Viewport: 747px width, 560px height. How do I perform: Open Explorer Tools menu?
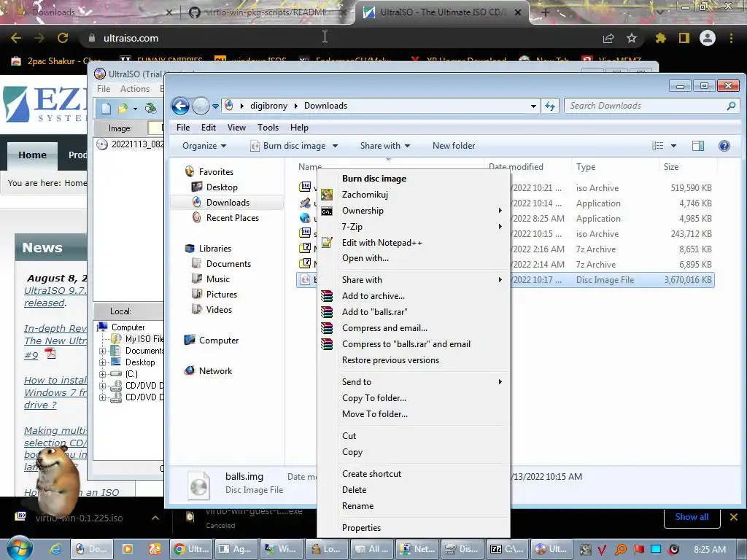[268, 128]
